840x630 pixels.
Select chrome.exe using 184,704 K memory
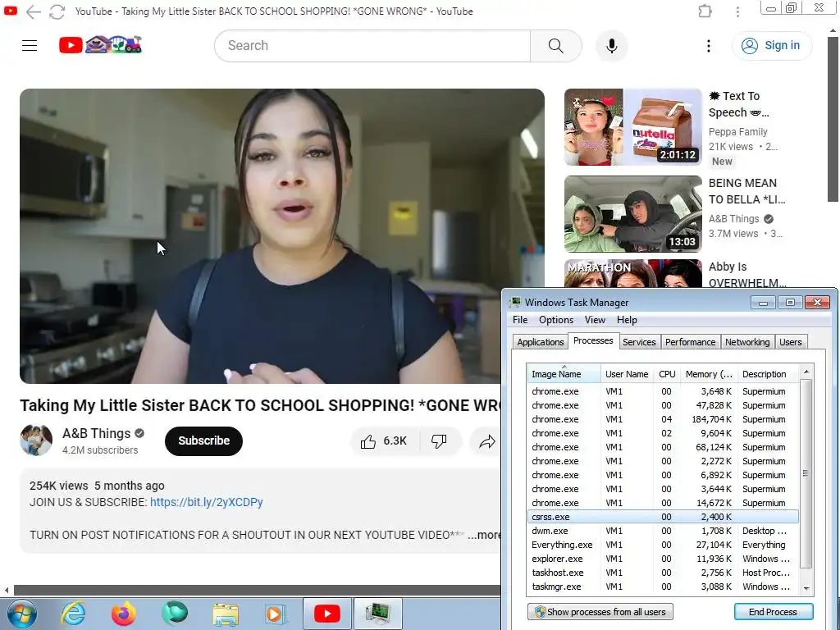663,419
